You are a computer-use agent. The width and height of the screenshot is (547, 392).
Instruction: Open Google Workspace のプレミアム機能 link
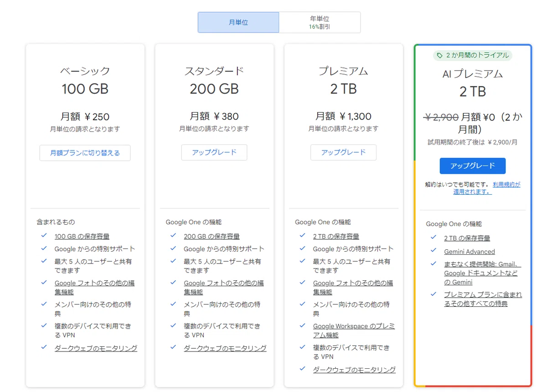354,330
